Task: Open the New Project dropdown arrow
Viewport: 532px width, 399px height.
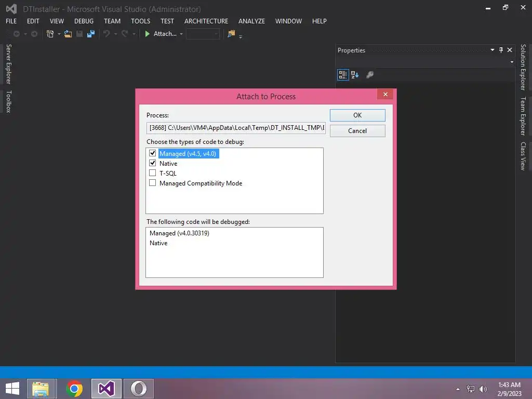Action: click(59, 34)
